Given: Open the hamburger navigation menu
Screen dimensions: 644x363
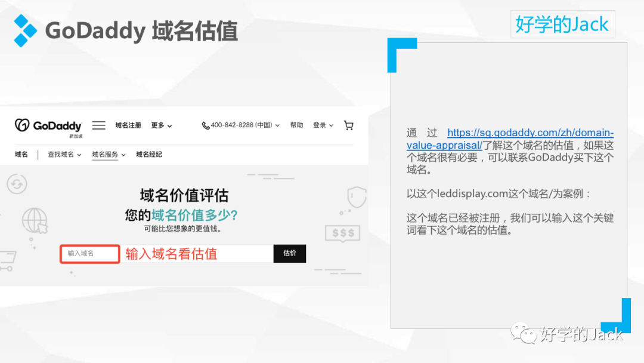Looking at the screenshot, I should pyautogui.click(x=99, y=125).
